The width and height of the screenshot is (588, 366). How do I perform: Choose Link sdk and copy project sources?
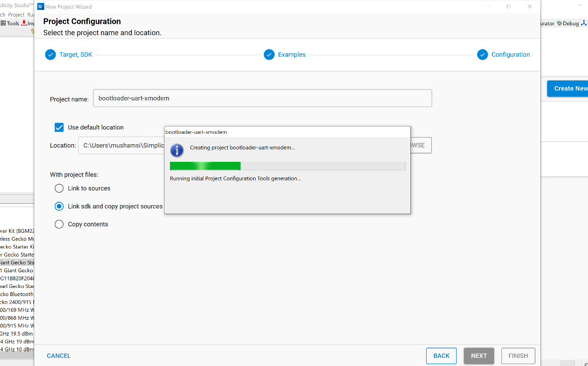[59, 207]
